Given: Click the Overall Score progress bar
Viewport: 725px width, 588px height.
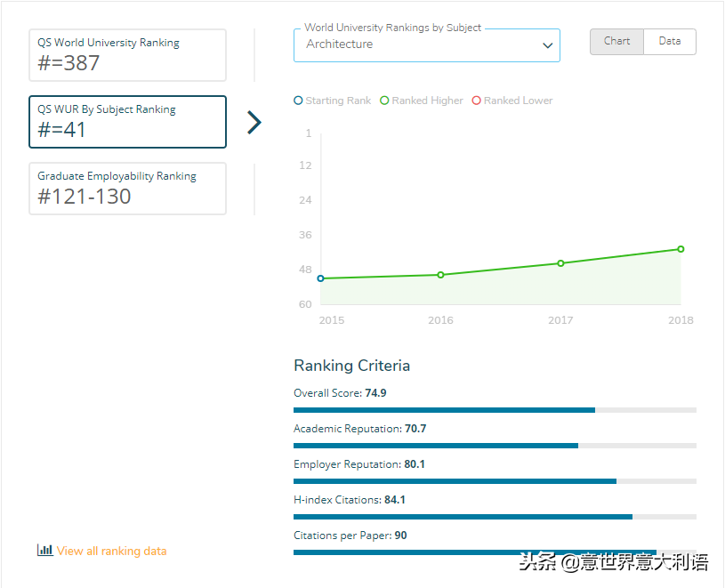Looking at the screenshot, I should click(x=495, y=410).
